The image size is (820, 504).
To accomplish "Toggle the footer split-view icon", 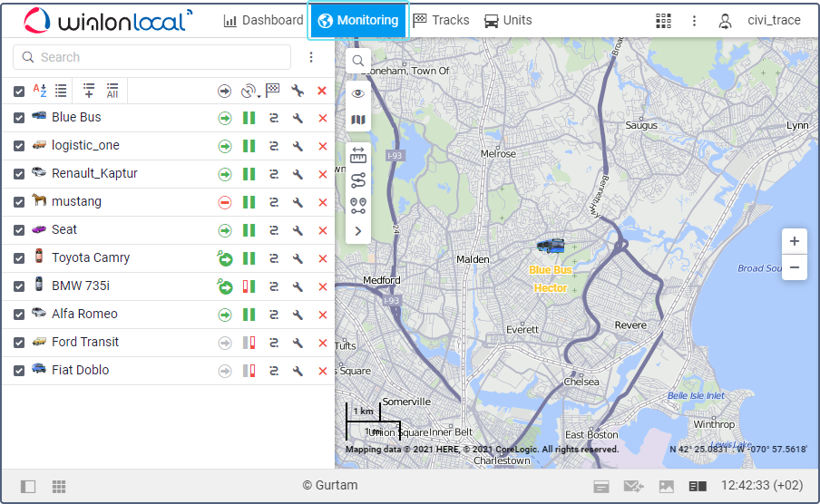I will 698,487.
